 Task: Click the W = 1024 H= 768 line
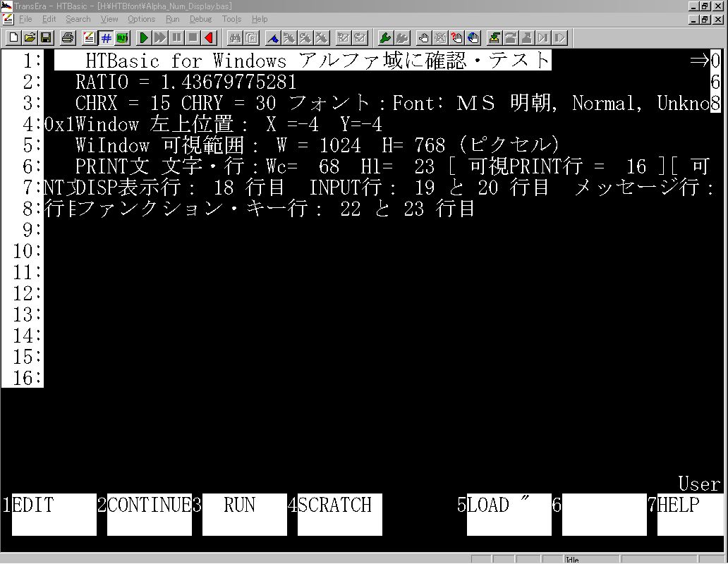pyautogui.click(x=360, y=145)
